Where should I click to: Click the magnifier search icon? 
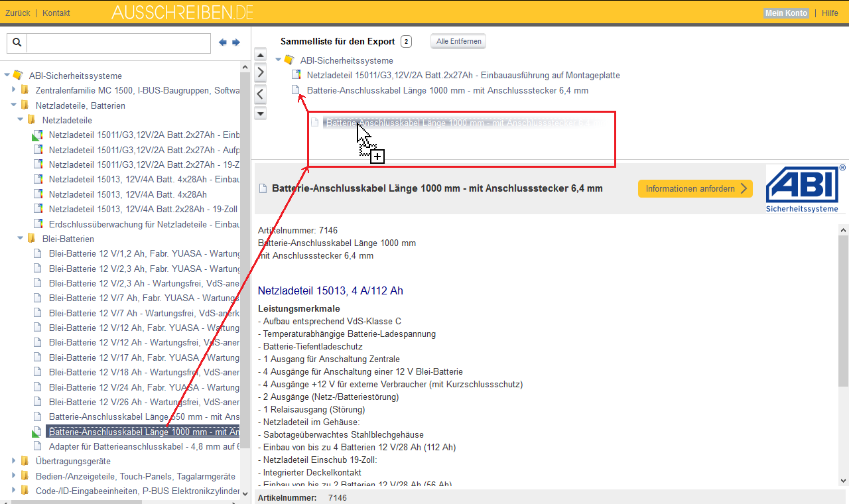click(17, 42)
